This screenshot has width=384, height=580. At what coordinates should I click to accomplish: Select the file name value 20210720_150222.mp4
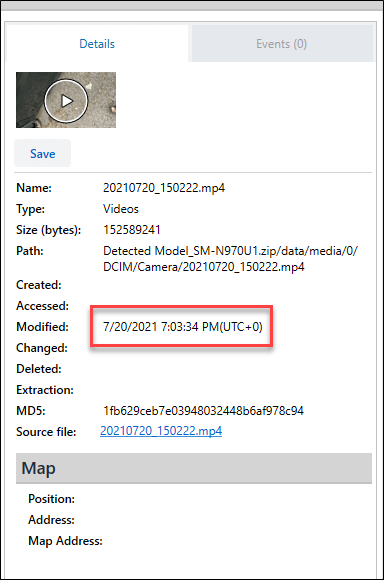click(164, 188)
